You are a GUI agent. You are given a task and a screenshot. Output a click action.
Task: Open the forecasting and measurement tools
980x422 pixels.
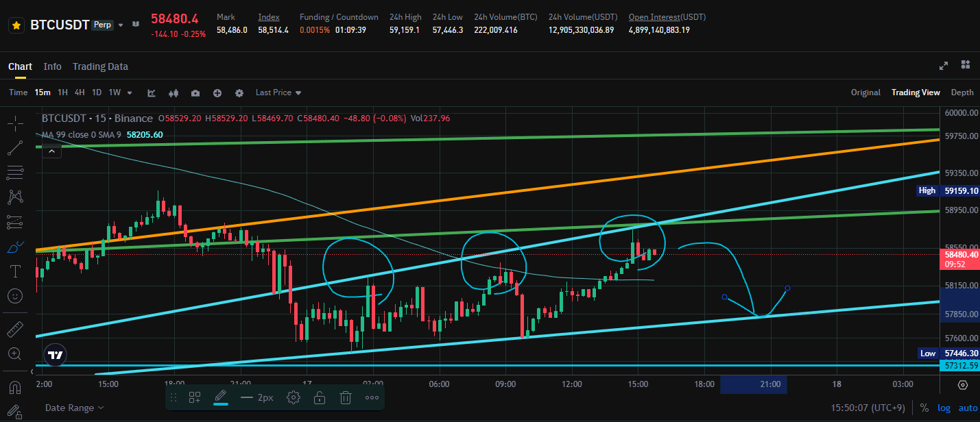tap(15, 222)
